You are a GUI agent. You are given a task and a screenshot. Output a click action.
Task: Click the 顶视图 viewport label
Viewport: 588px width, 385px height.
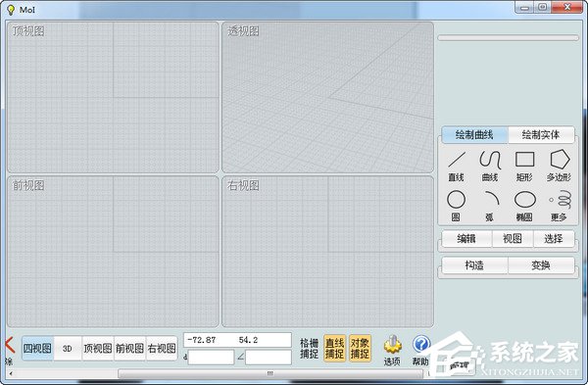tap(28, 30)
